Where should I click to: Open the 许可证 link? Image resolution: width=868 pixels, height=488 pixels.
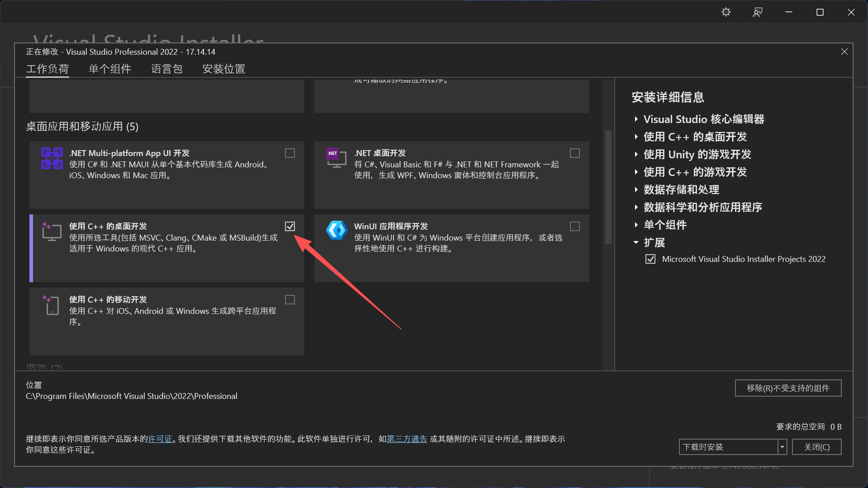coord(160,439)
